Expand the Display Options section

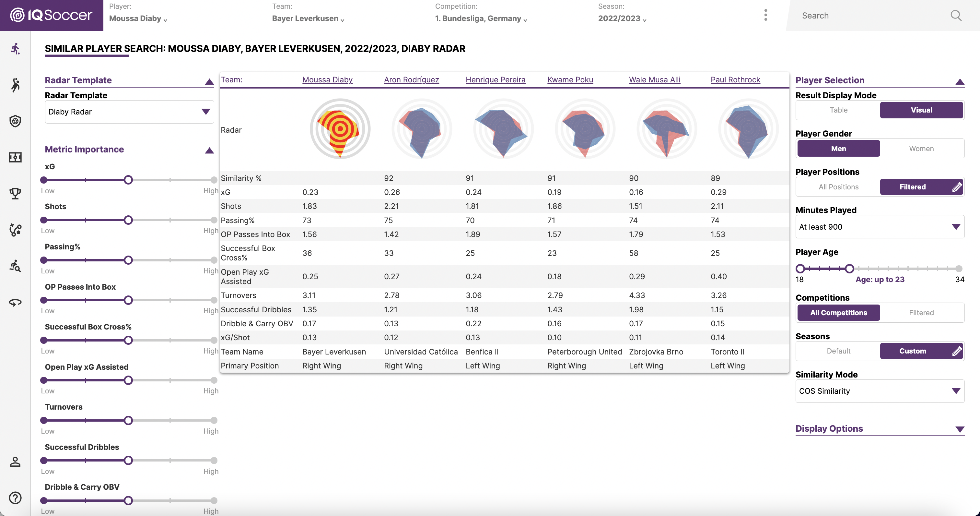[x=960, y=429]
